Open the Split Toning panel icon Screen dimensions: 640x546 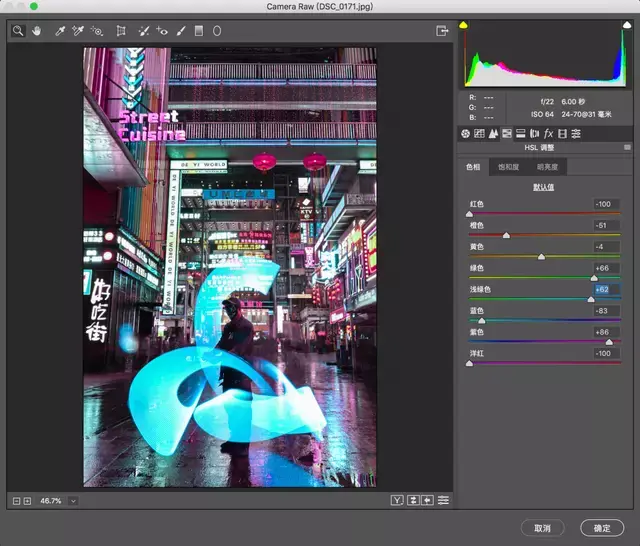(520, 133)
